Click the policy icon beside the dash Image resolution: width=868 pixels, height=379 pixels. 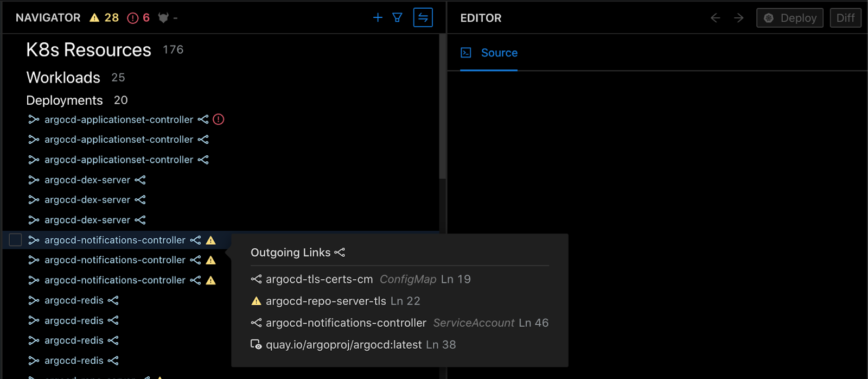163,18
